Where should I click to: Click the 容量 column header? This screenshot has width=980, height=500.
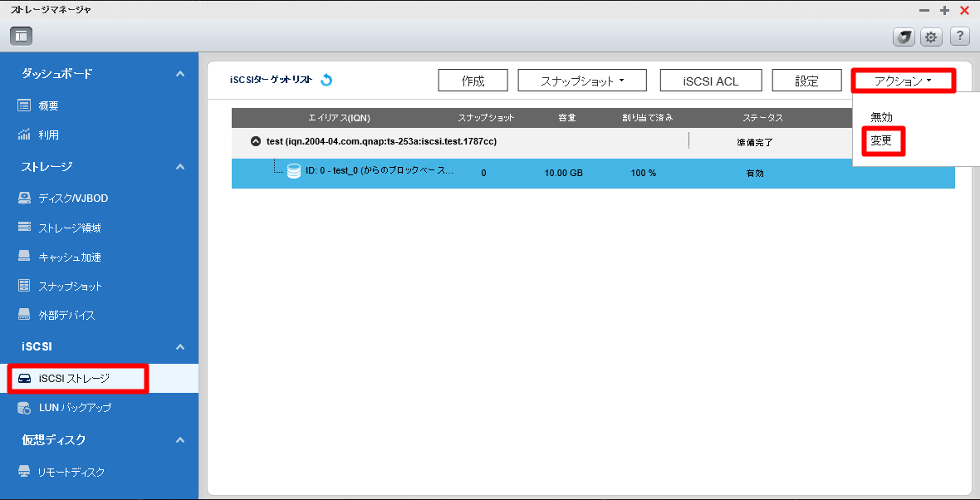point(567,117)
